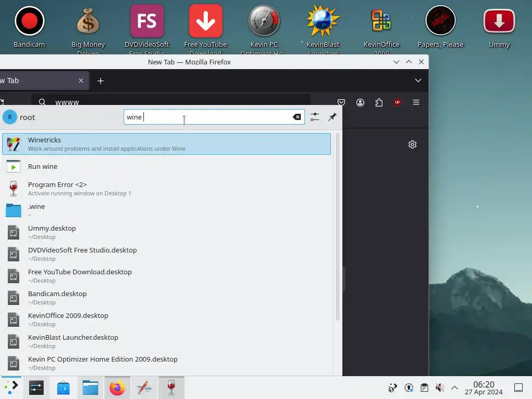Launch KevinOffice 2009 desktop icon
The image size is (532, 399).
point(381,21)
